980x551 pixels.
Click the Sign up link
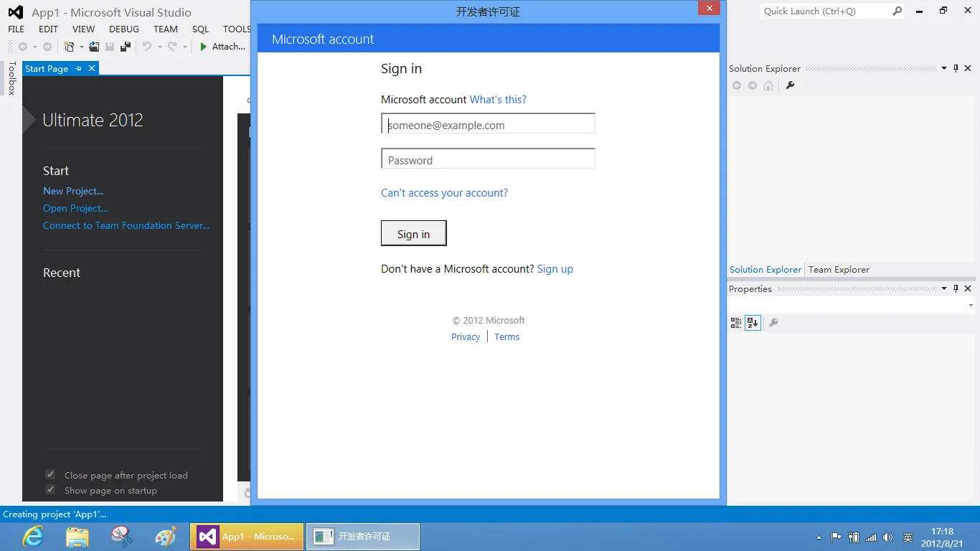tap(555, 269)
